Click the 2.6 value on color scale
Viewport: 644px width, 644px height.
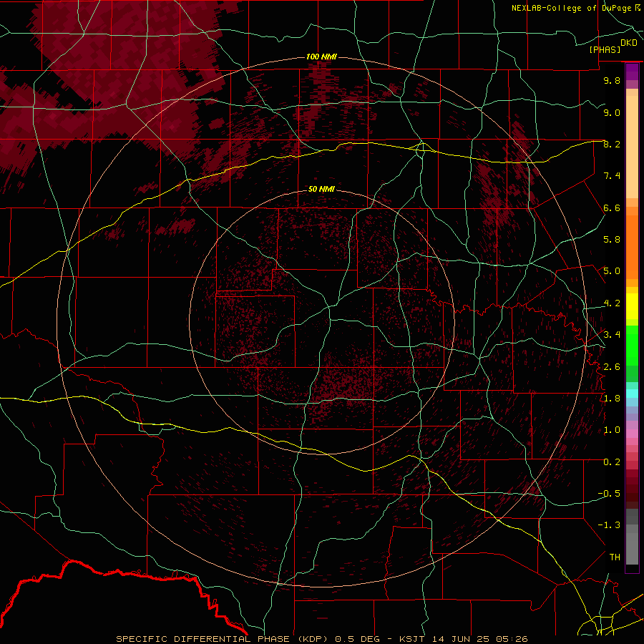click(x=612, y=367)
